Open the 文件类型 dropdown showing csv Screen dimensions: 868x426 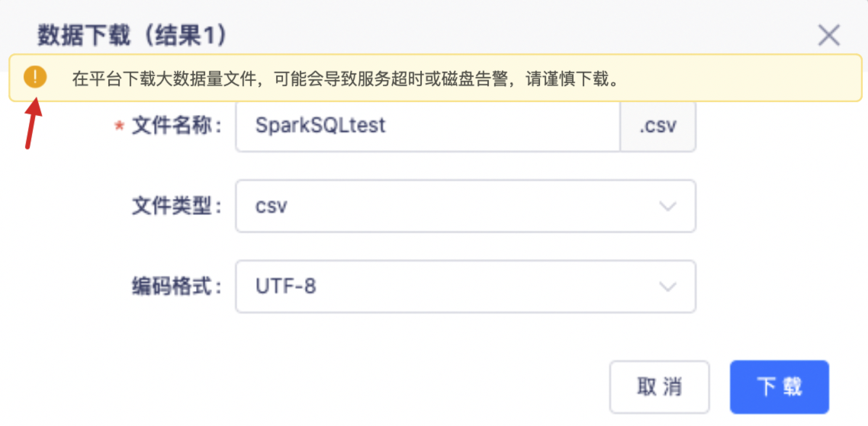click(465, 207)
